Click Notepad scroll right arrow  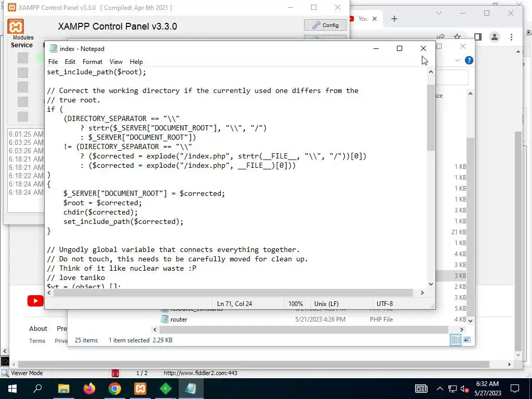pos(422,293)
